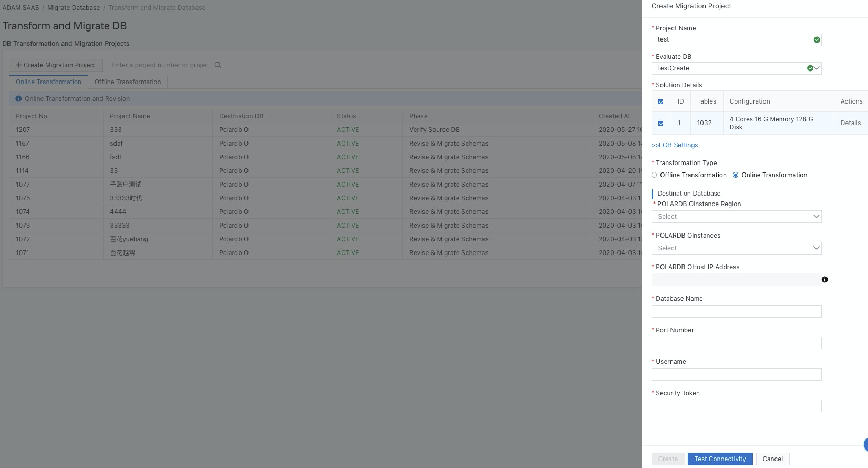Go to ADAM SAAS breadcrumb
868x468 pixels.
click(x=20, y=8)
